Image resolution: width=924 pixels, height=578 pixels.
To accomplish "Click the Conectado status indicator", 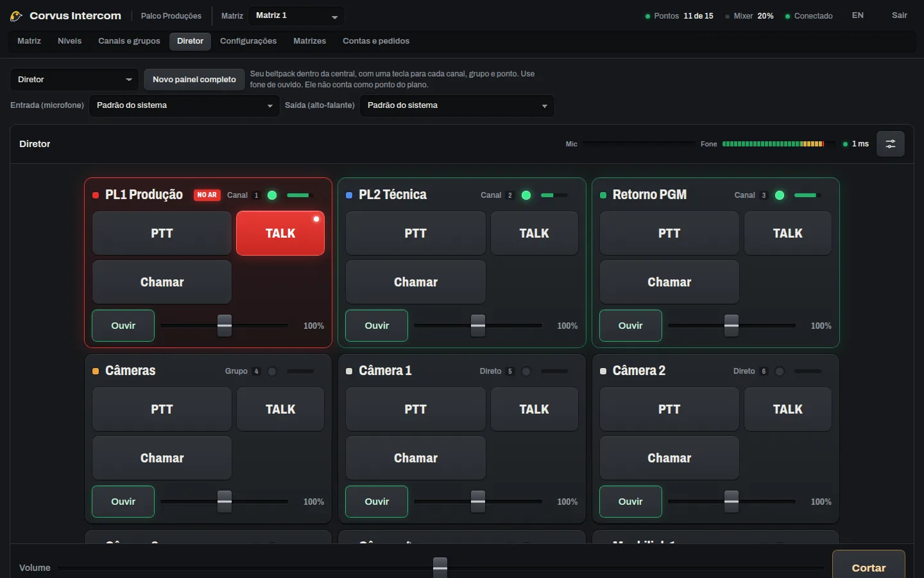I will pos(809,16).
